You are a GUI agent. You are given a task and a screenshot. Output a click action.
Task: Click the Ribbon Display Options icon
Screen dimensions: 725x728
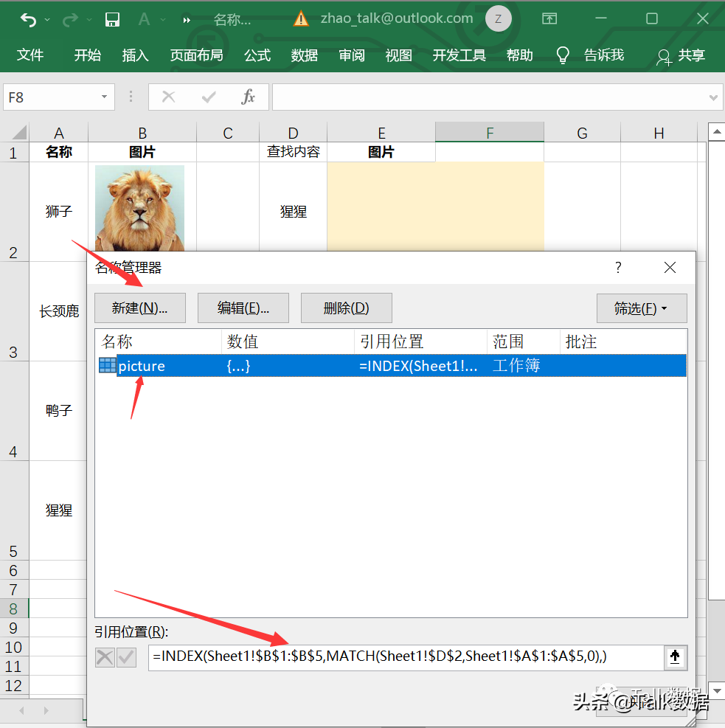[x=549, y=18]
